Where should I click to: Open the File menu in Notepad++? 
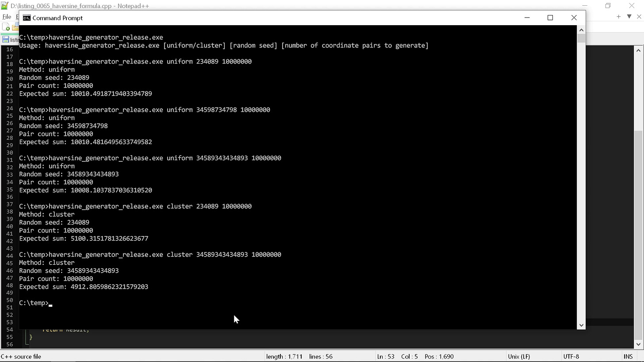click(7, 16)
